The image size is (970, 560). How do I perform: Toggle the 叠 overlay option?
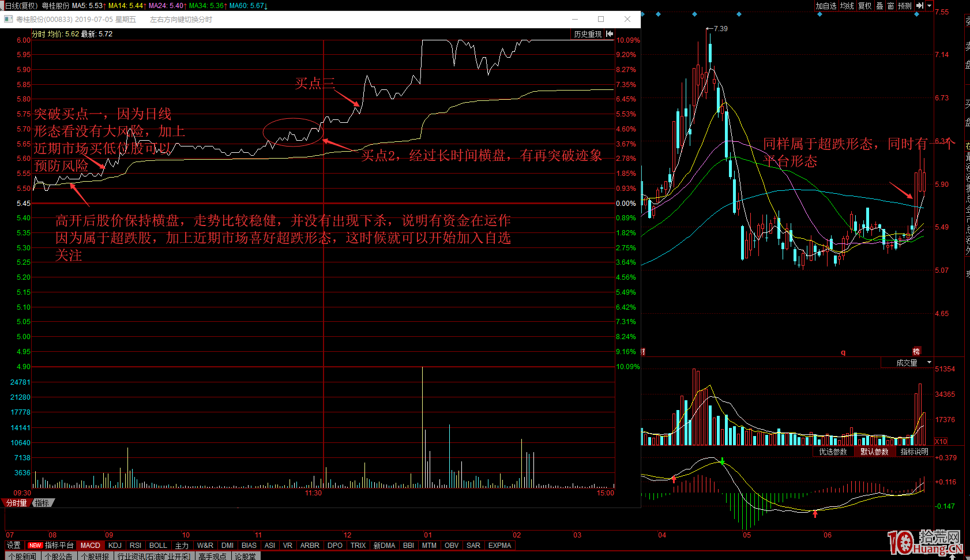[x=879, y=6]
